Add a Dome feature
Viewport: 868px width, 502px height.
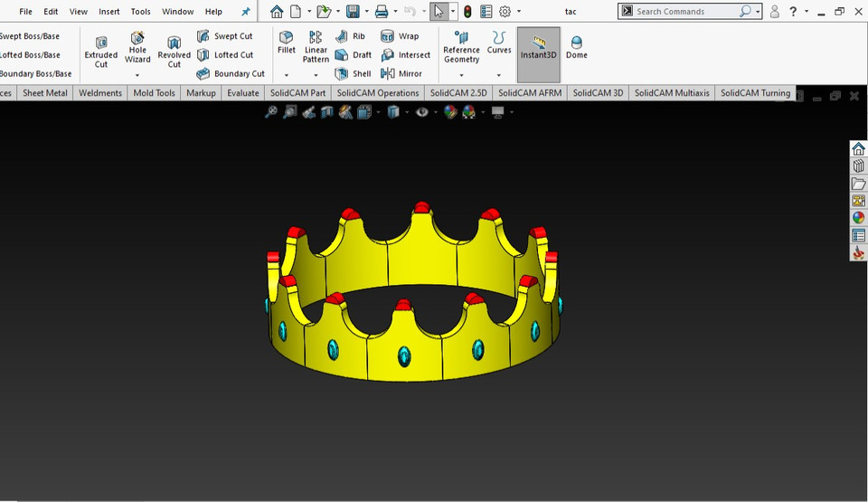tap(576, 47)
